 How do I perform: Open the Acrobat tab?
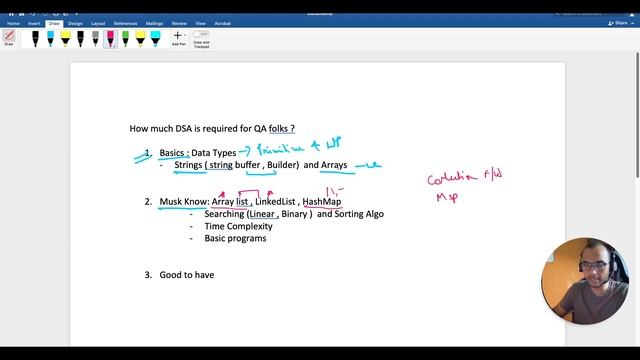222,24
